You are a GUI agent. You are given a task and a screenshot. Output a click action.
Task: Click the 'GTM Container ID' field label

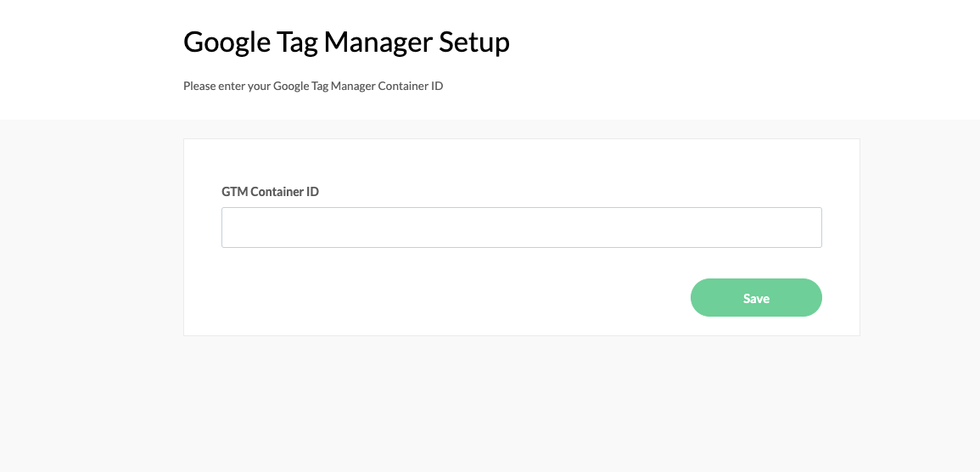pyautogui.click(x=270, y=192)
